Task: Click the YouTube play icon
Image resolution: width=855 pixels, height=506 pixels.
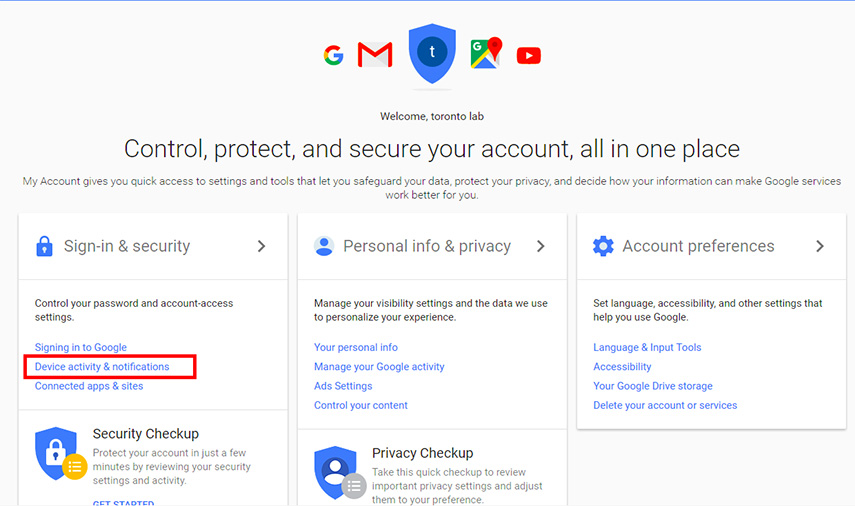Action: click(528, 56)
